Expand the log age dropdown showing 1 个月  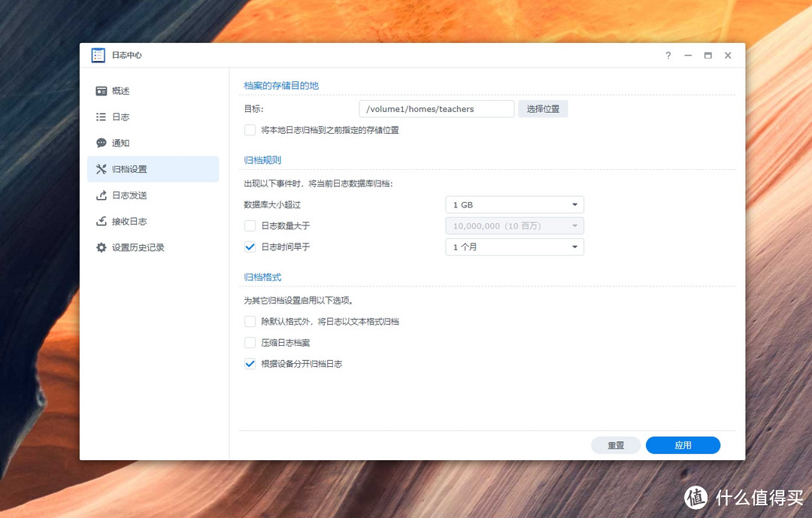pos(514,247)
